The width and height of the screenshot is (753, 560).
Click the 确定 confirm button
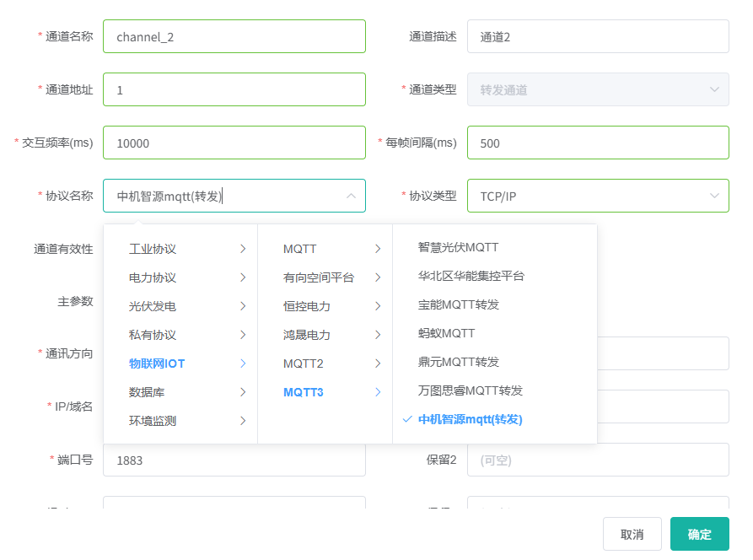699,535
